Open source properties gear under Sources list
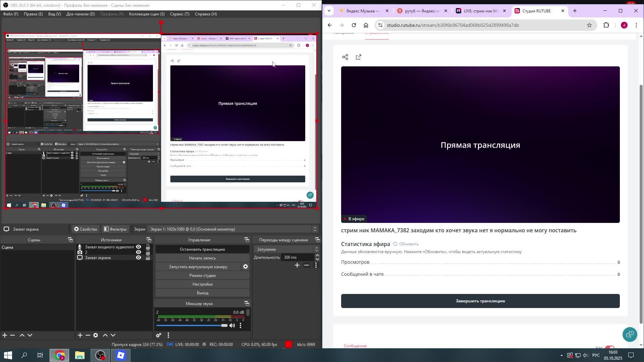This screenshot has width=644, height=362. (96, 335)
